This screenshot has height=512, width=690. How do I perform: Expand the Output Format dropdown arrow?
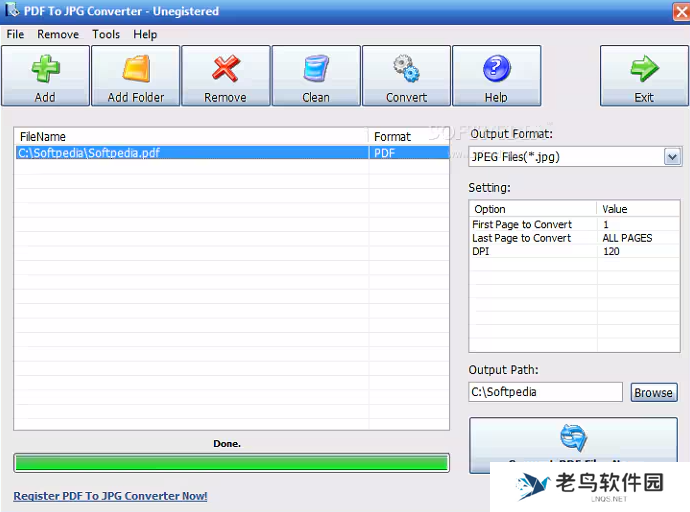pos(672,157)
